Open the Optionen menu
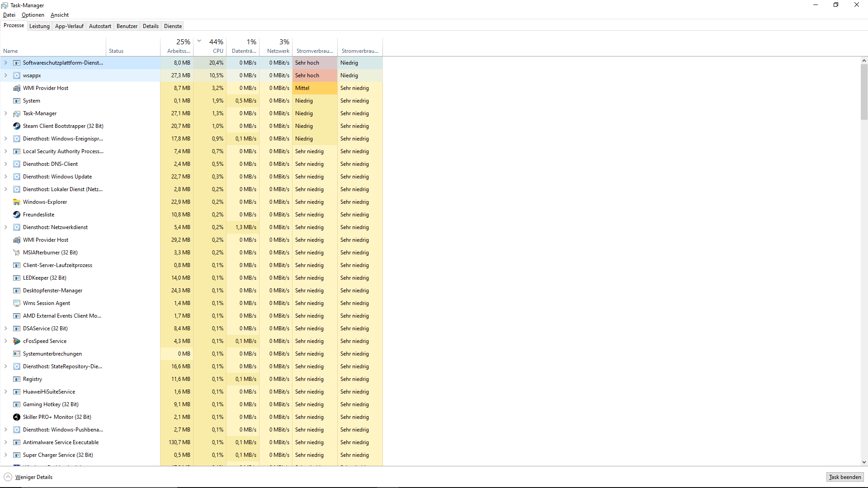Screen dimensions: 868x488 point(33,15)
